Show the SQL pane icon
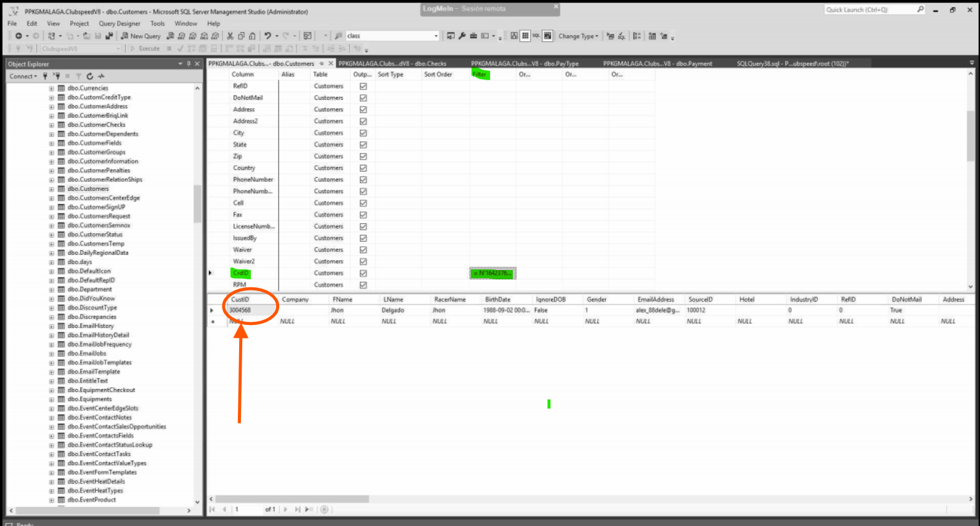Screen dimensions: 980x526 click(x=536, y=36)
